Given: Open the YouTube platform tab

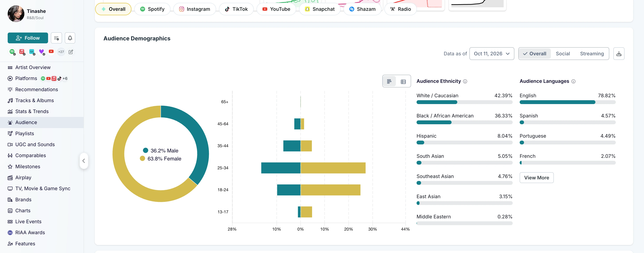Looking at the screenshot, I should tap(276, 9).
